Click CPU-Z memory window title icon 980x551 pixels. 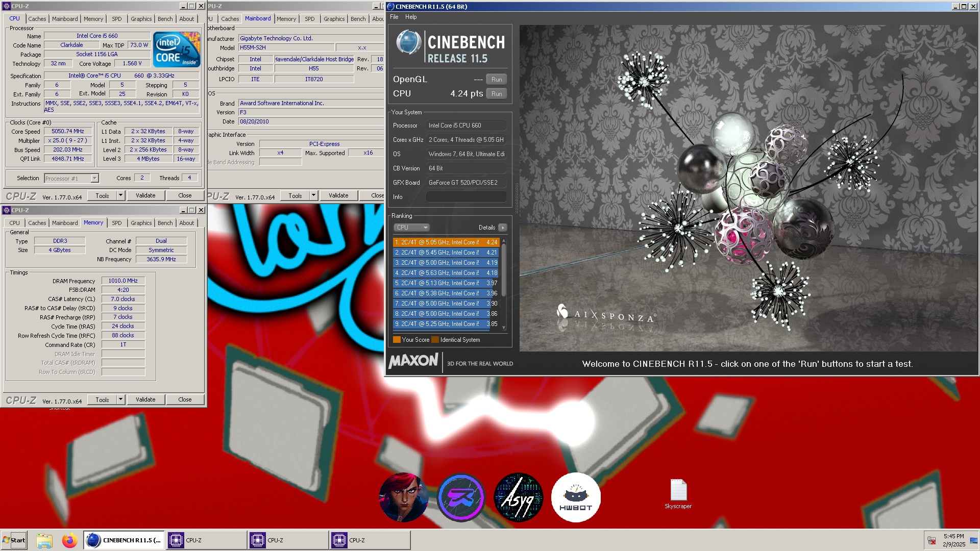coord(7,210)
